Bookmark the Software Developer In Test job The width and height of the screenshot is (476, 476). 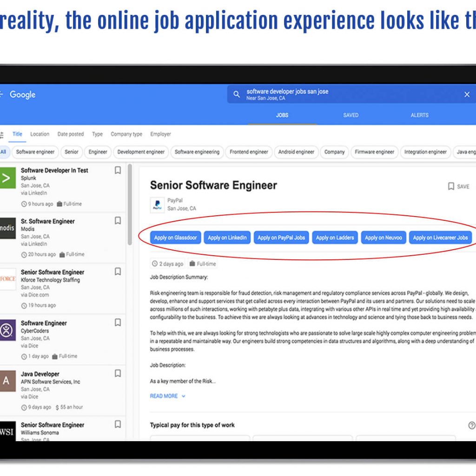pos(118,170)
